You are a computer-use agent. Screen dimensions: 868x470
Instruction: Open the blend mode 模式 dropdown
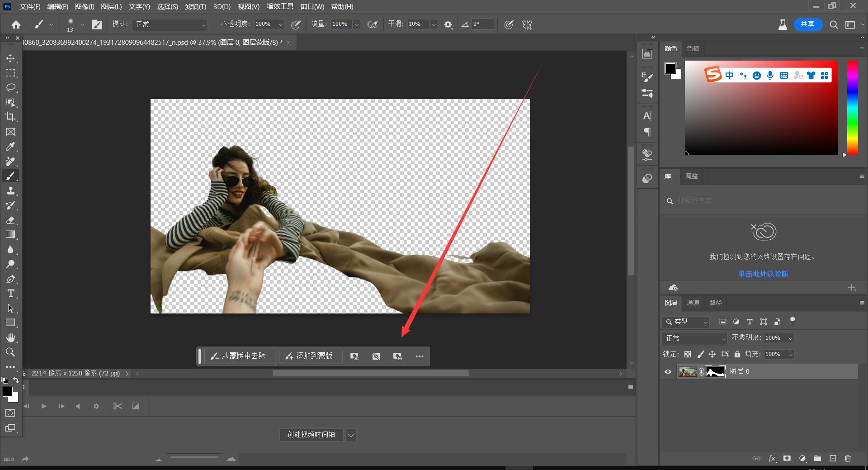(170, 24)
